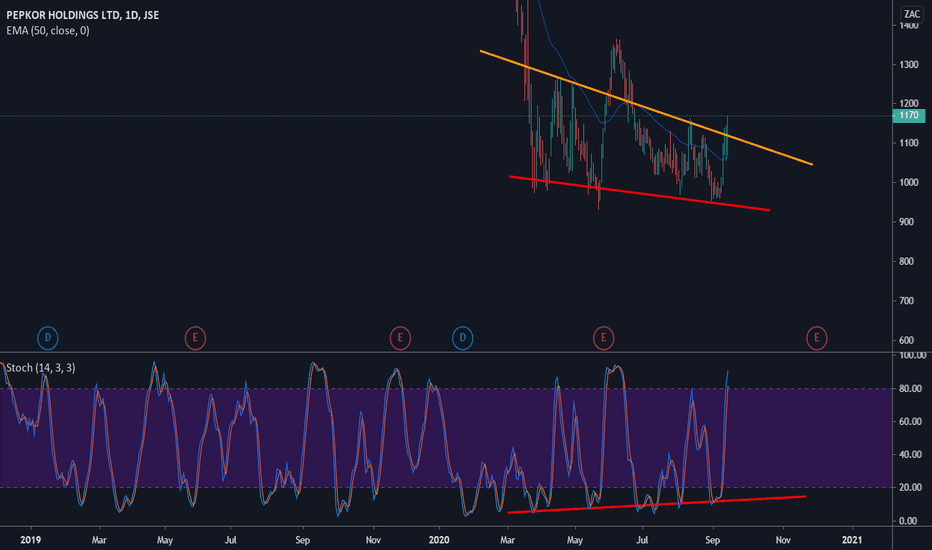Click the 2020 label on time axis
This screenshot has height=550, width=932.
[x=439, y=540]
